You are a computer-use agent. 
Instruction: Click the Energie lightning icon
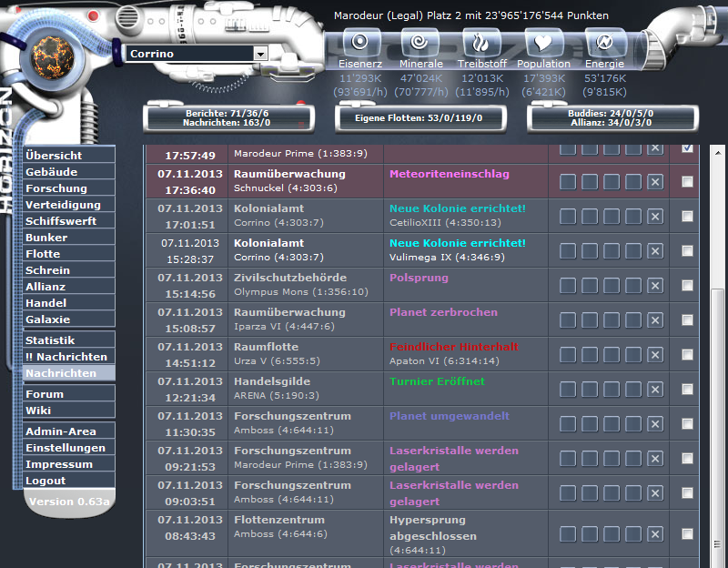(x=603, y=43)
